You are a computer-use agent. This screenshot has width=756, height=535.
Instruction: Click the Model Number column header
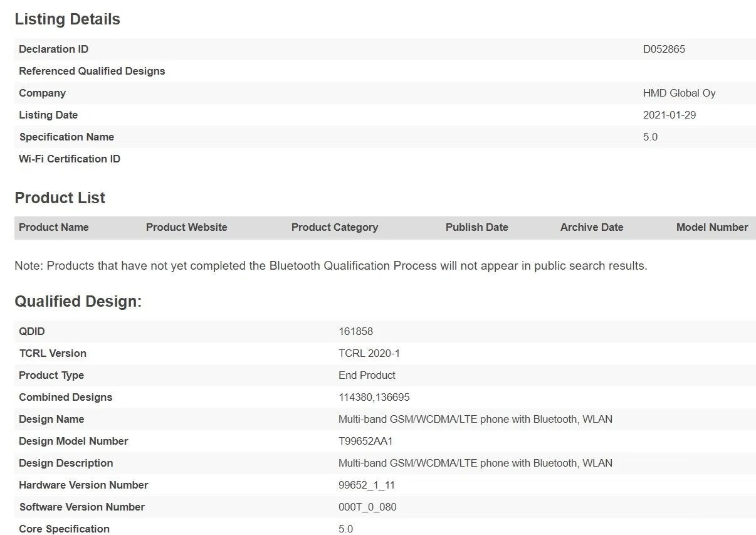(x=711, y=228)
